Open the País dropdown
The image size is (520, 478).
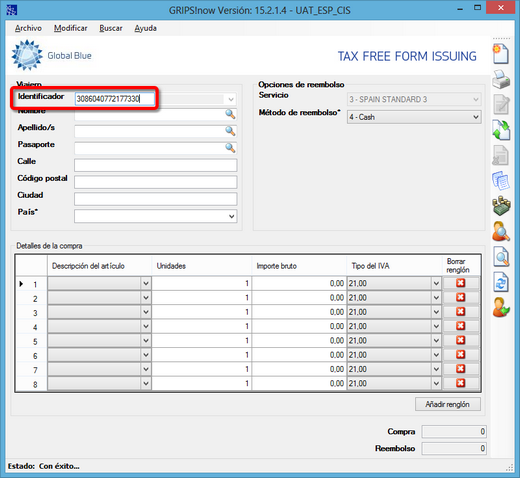tap(232, 216)
